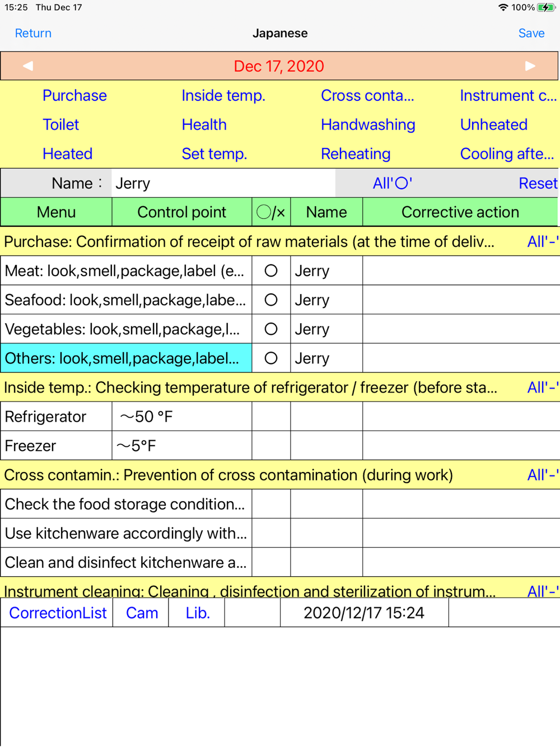The height and width of the screenshot is (747, 560).
Task: Open the Dec 17, 2020 date header
Action: 279,66
